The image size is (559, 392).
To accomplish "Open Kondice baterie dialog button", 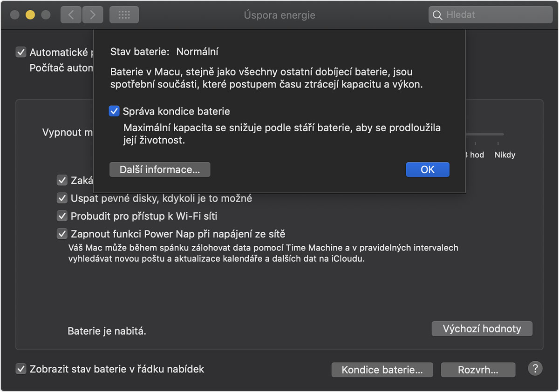I will tap(382, 370).
